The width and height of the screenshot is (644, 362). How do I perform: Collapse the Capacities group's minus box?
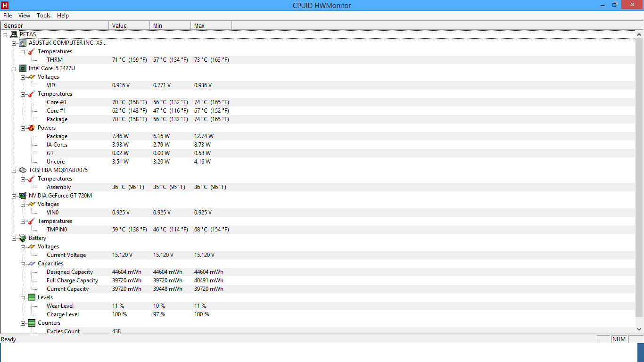(x=23, y=263)
